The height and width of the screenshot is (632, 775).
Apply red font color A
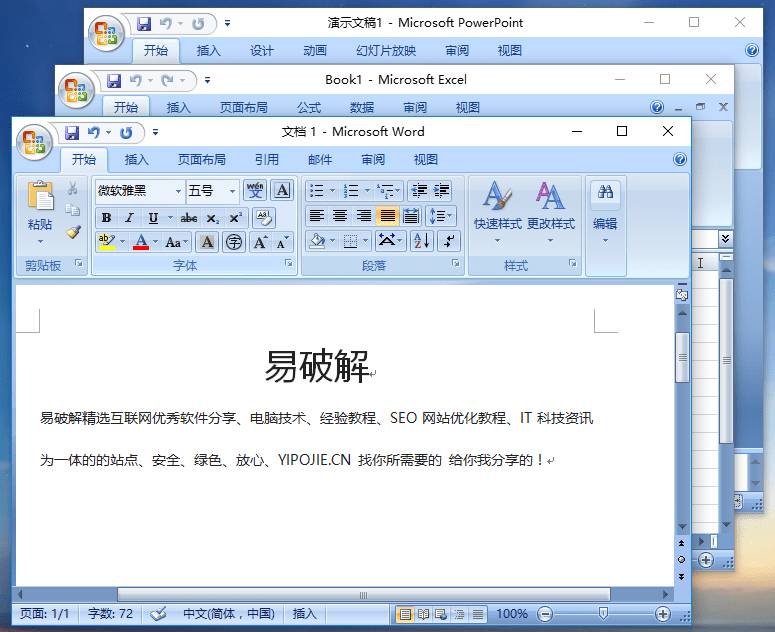(141, 242)
